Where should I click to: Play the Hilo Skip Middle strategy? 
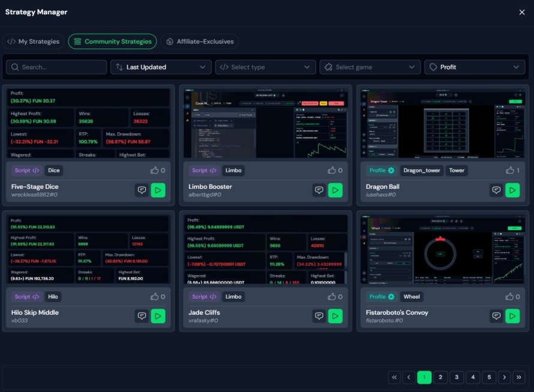coord(158,316)
